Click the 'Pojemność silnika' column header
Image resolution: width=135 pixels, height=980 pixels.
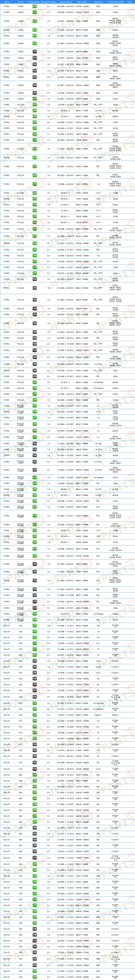[x=48, y=2]
